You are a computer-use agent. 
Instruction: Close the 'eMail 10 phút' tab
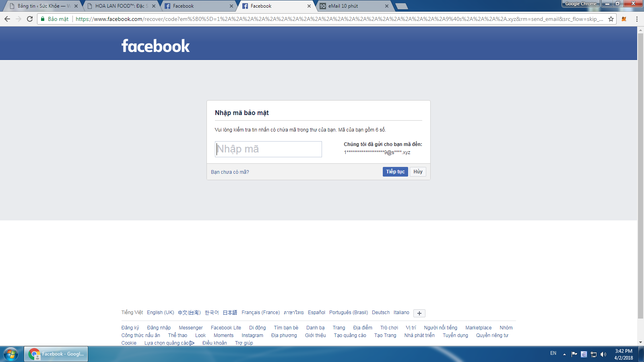(x=387, y=6)
